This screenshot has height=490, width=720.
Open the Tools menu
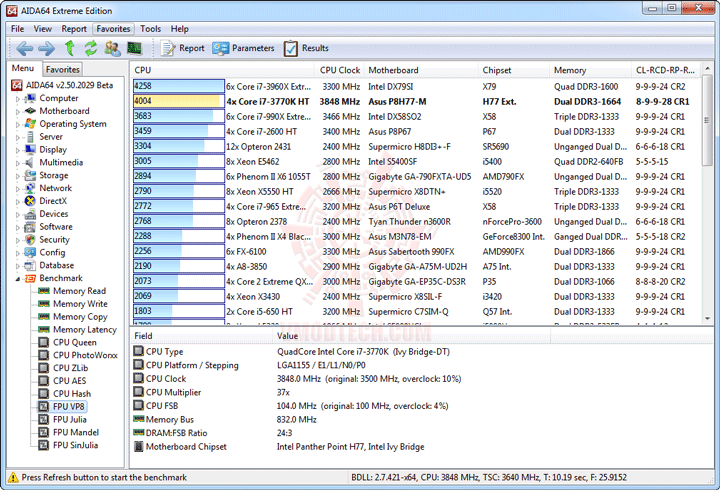(x=151, y=29)
